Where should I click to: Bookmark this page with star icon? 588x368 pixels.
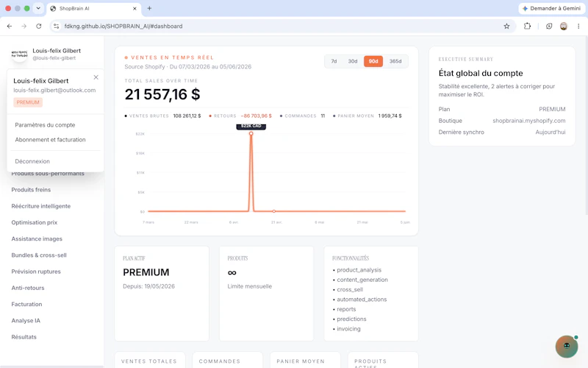click(506, 26)
